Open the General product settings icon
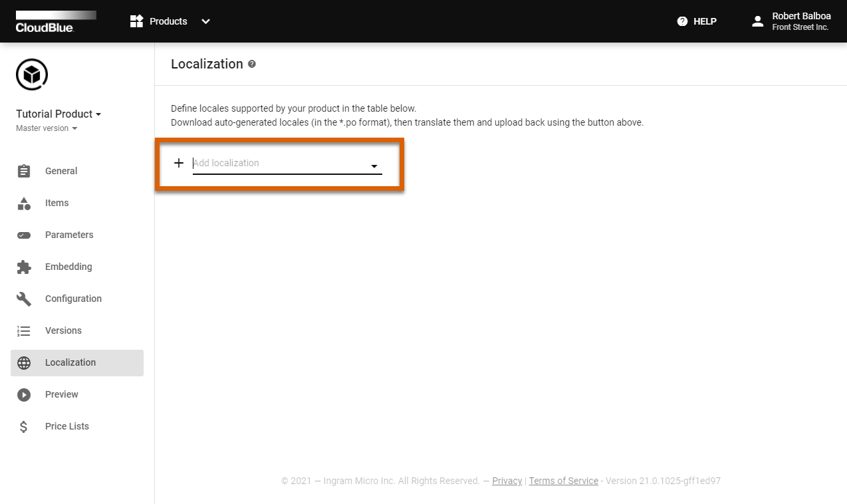Screen dimensions: 847x504 (x=23, y=171)
